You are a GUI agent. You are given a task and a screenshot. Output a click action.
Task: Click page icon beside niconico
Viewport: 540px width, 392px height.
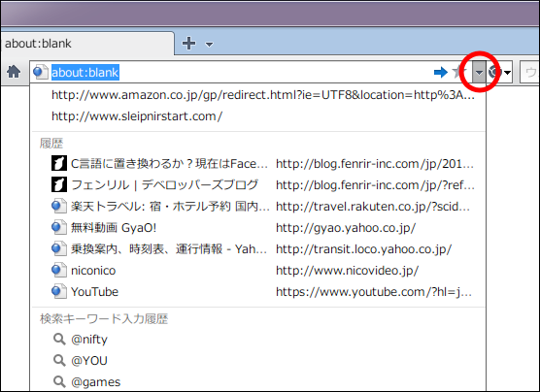(59, 270)
